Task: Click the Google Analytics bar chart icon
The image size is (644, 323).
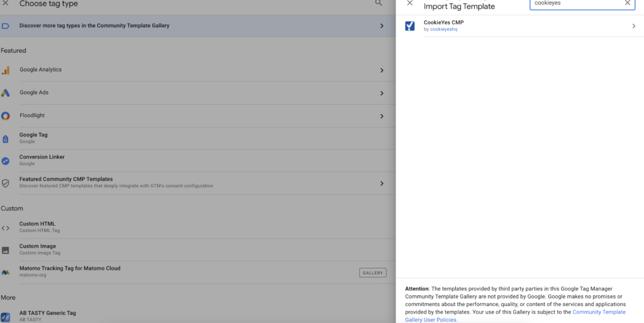Action: click(6, 70)
